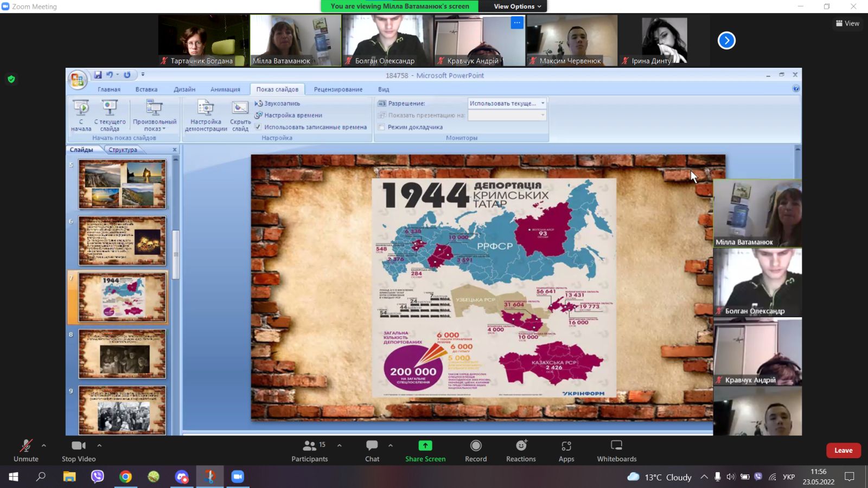Expand the View Options dropdown
This screenshot has height=488, width=868.
coord(517,7)
